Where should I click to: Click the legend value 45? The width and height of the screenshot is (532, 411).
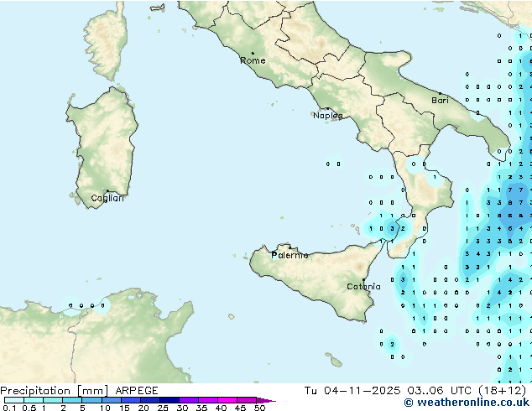pos(241,408)
